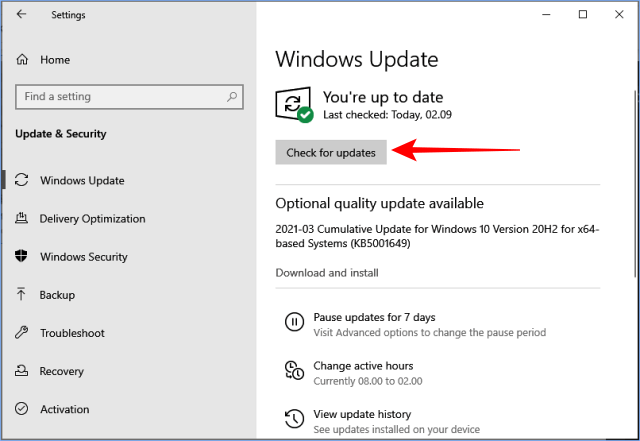Click the Recovery icon
This screenshot has width=640, height=441.
[x=21, y=370]
